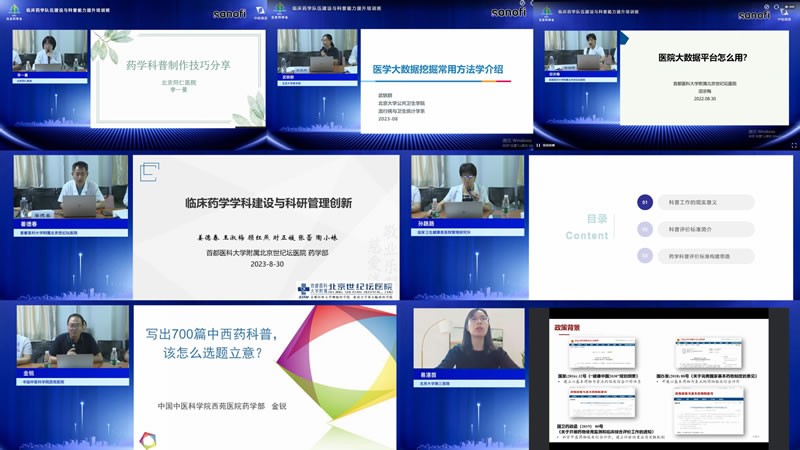Image resolution: width=800 pixels, height=450 pixels.
Task: Click organizer emblem above 医院大数据平台 panel's webcam
Action: click(546, 13)
